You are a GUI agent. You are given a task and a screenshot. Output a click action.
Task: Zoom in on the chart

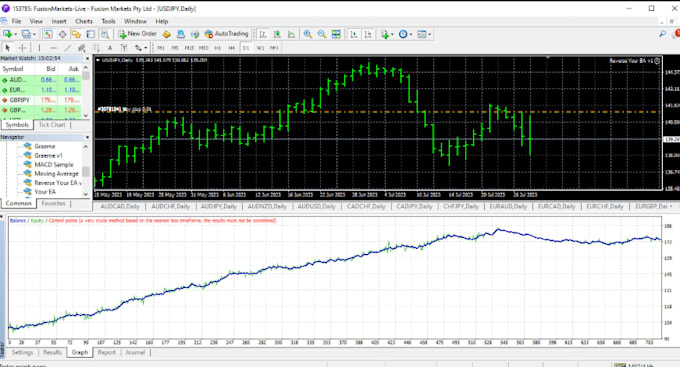click(x=307, y=34)
